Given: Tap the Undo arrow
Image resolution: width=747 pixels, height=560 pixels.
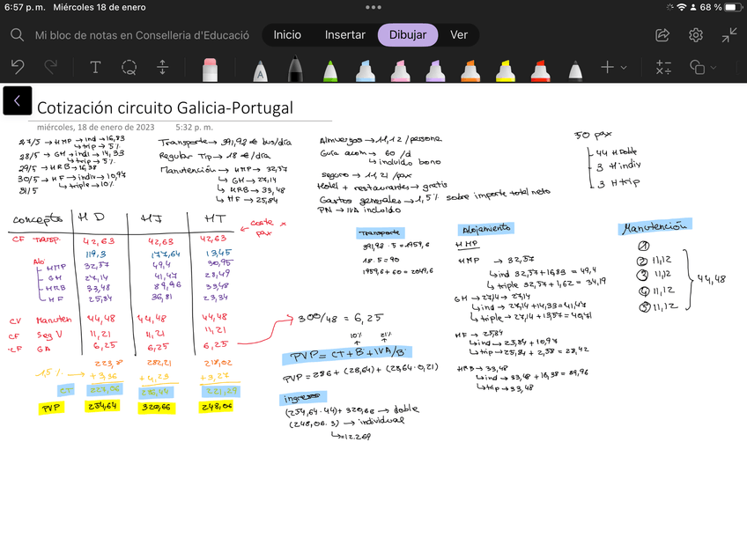Looking at the screenshot, I should (x=18, y=67).
